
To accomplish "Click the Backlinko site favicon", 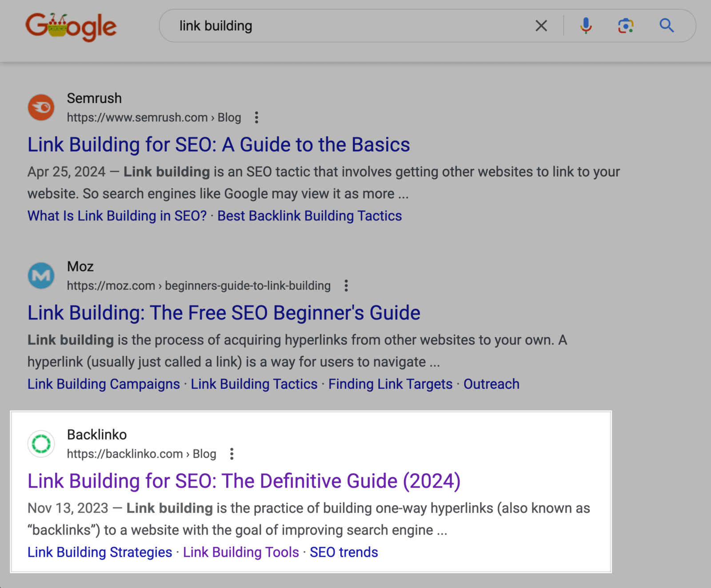I will click(41, 443).
